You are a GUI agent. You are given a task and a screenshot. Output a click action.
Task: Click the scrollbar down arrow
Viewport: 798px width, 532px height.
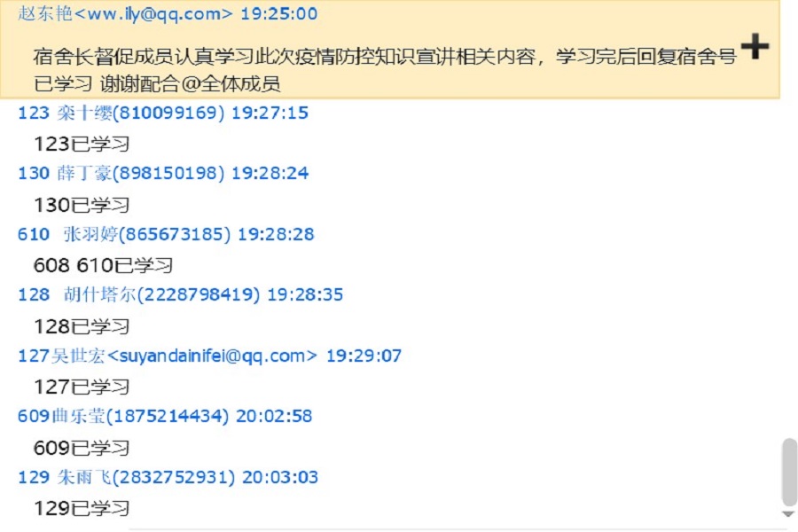point(788,514)
